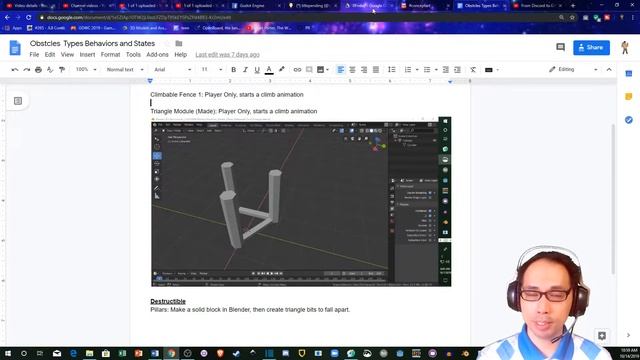The image size is (640, 360).
Task: Open Keep in the side panel
Action: 629,97
